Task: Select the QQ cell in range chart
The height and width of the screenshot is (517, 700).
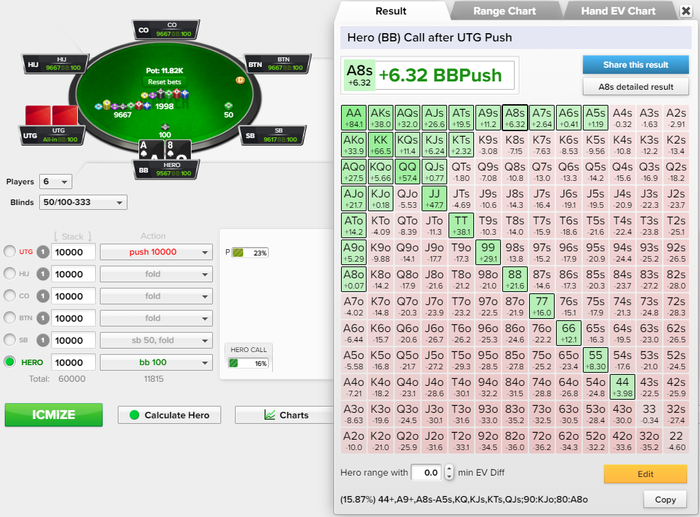Action: 407,171
